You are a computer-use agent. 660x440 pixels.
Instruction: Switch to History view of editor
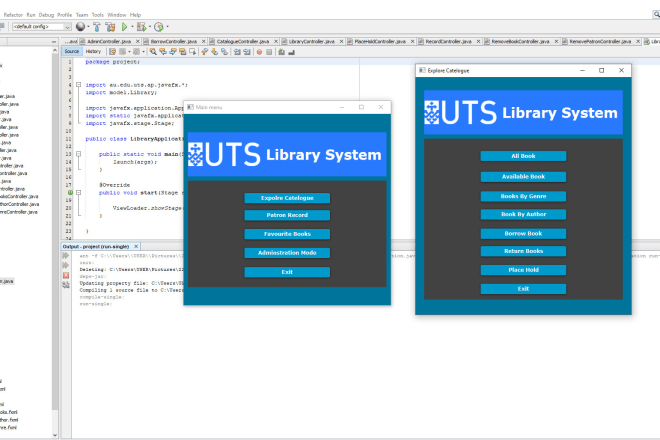tap(93, 51)
